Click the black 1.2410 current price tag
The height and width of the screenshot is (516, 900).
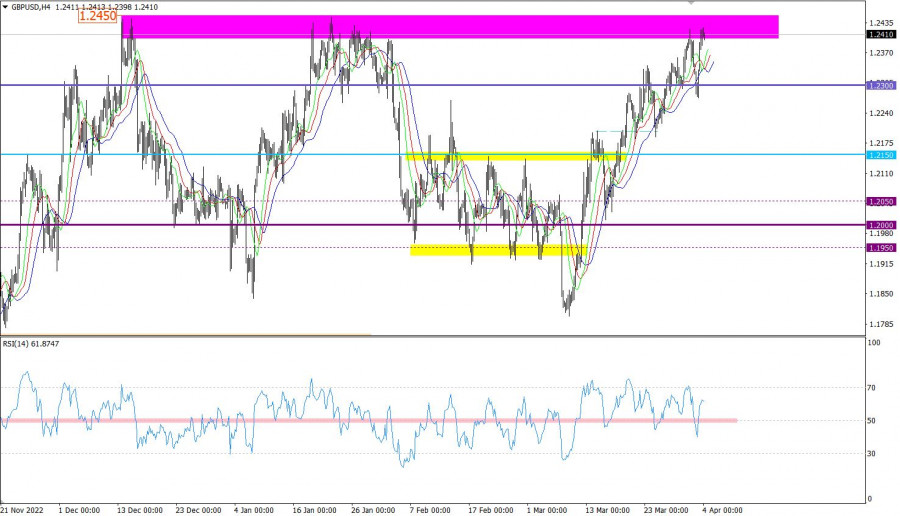881,35
